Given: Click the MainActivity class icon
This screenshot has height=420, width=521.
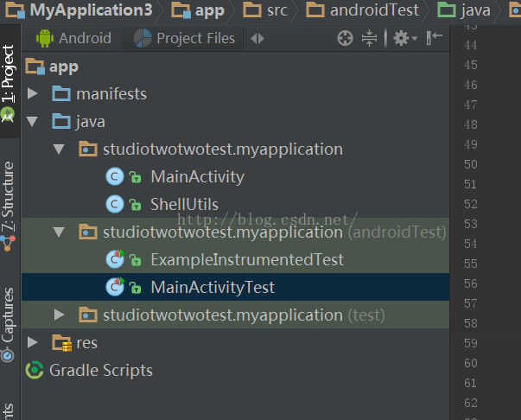Looking at the screenshot, I should [114, 177].
